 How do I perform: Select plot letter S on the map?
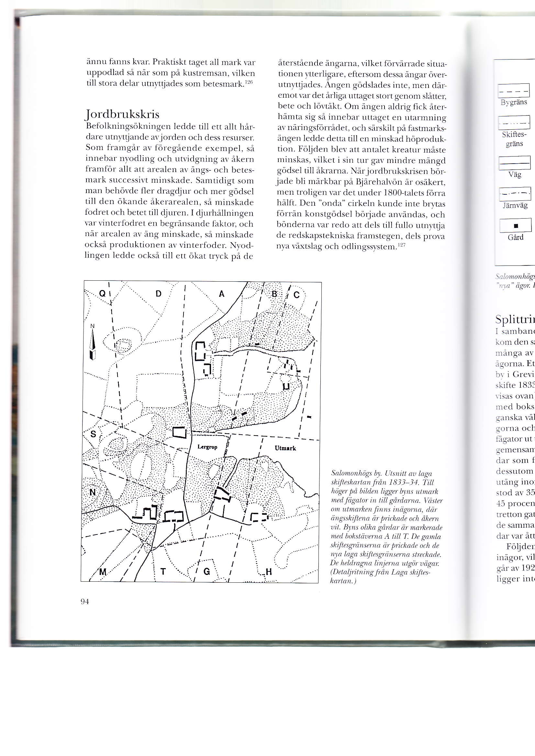coord(93,434)
